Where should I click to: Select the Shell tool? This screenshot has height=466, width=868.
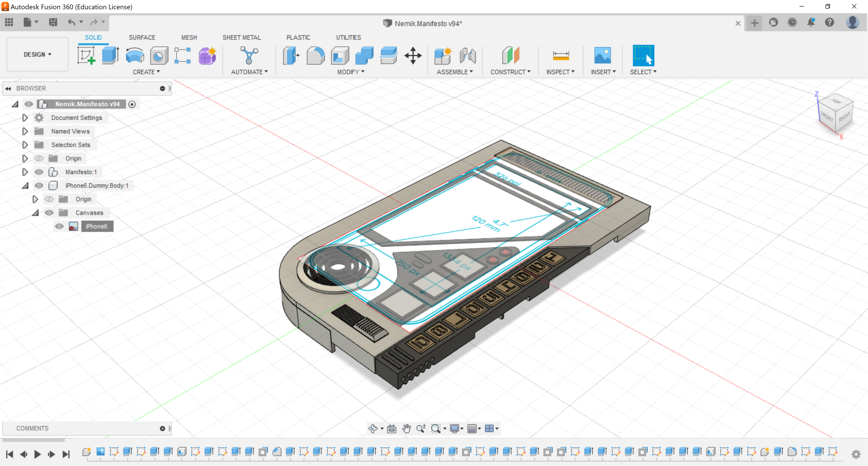[x=340, y=56]
